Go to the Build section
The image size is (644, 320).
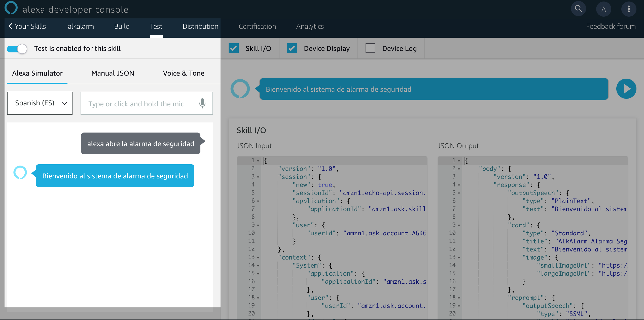pyautogui.click(x=122, y=26)
